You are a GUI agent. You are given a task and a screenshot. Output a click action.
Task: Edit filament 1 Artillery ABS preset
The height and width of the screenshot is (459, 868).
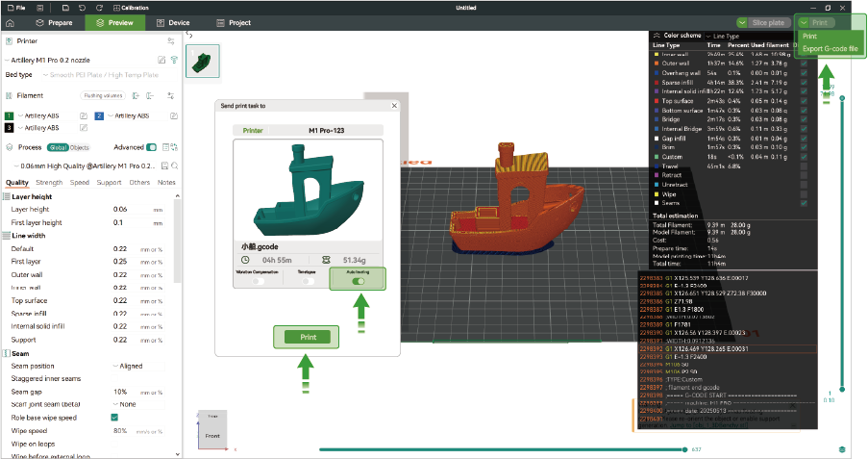[x=84, y=115]
